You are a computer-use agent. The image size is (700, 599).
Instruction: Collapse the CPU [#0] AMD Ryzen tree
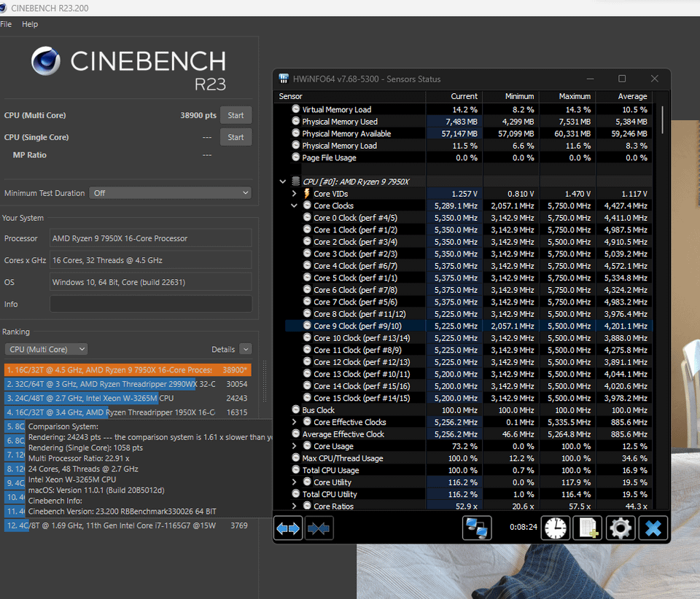283,181
